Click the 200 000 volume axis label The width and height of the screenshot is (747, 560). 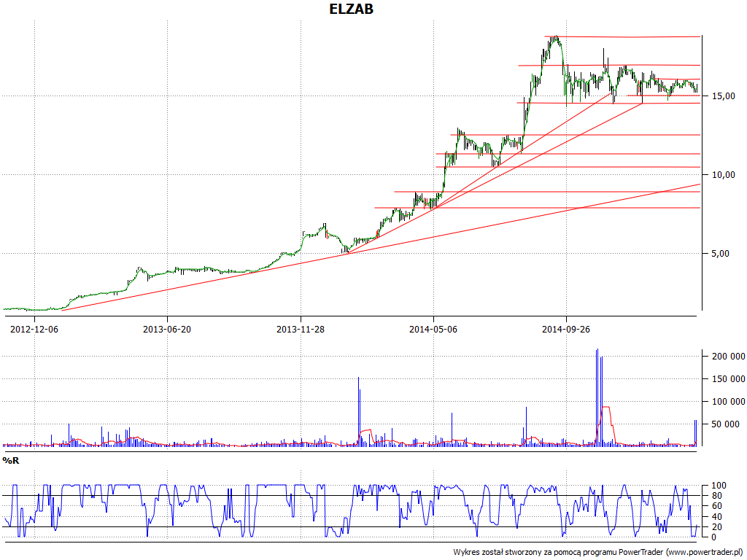point(729,356)
